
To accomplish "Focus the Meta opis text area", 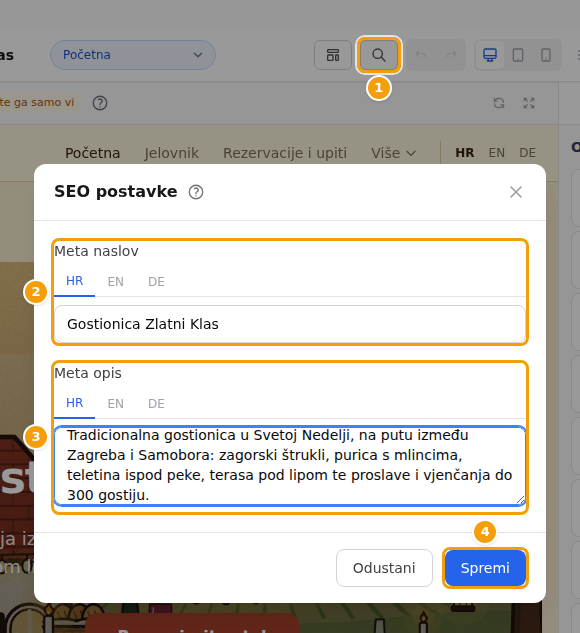I will [290, 465].
